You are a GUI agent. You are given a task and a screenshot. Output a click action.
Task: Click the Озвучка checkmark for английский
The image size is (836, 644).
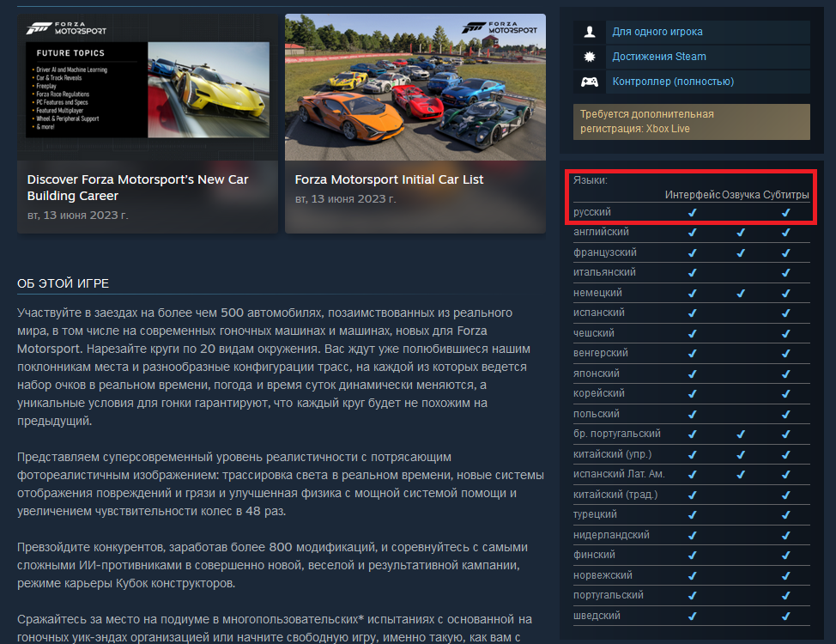tap(741, 233)
